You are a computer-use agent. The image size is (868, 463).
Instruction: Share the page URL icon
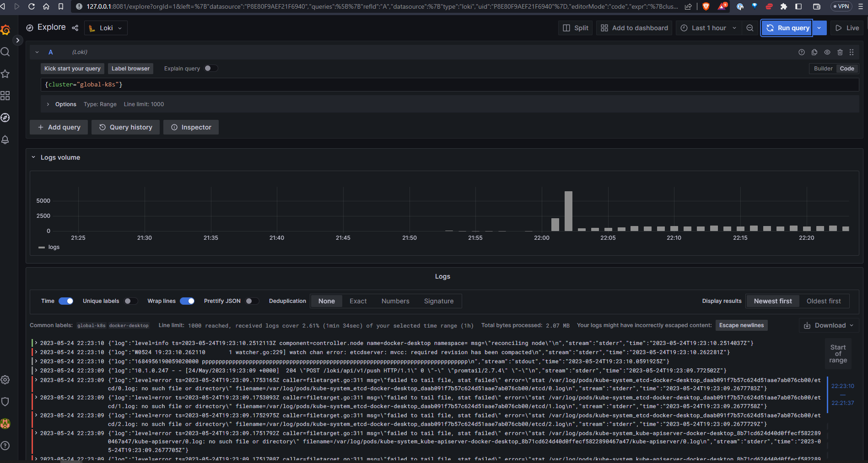click(x=688, y=6)
